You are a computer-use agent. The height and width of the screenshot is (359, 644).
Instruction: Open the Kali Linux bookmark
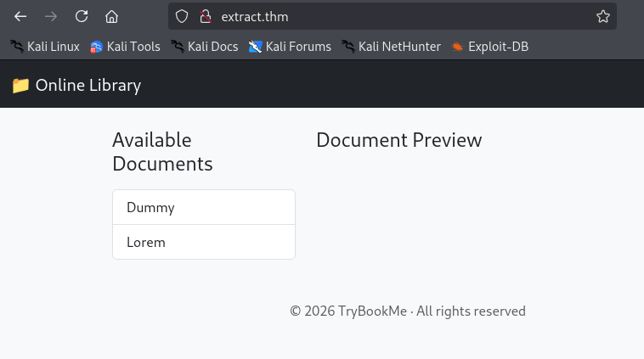click(45, 47)
